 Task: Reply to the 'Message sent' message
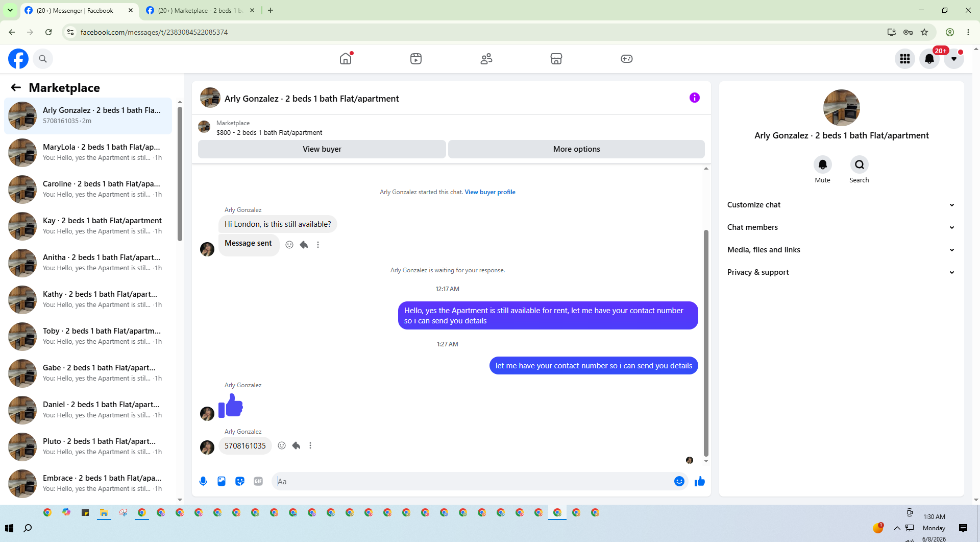tap(304, 245)
